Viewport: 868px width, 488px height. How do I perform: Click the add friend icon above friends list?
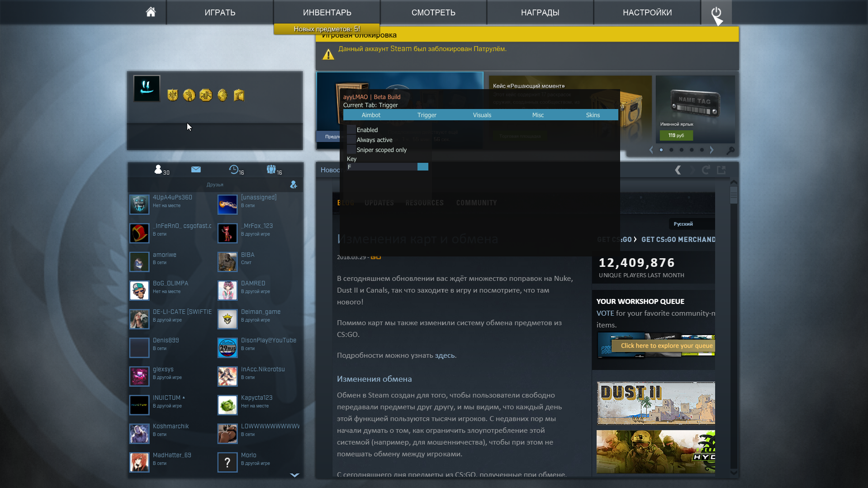coord(293,185)
